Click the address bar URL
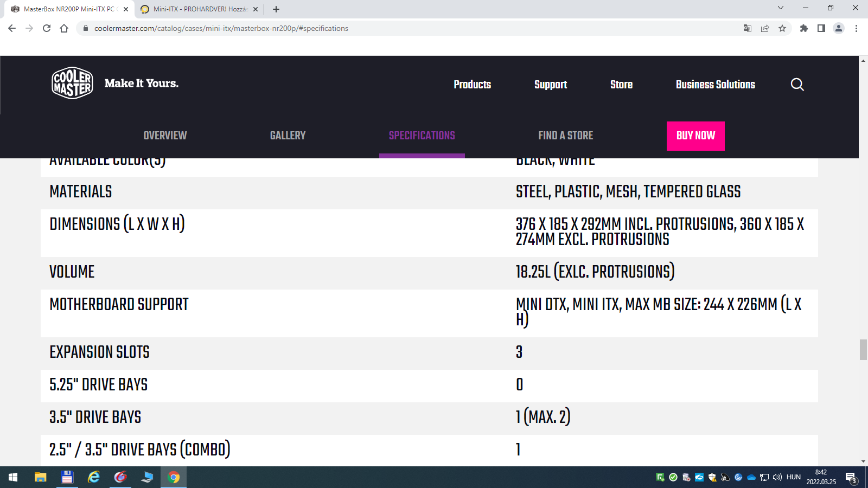The height and width of the screenshot is (488, 868). coord(221,28)
